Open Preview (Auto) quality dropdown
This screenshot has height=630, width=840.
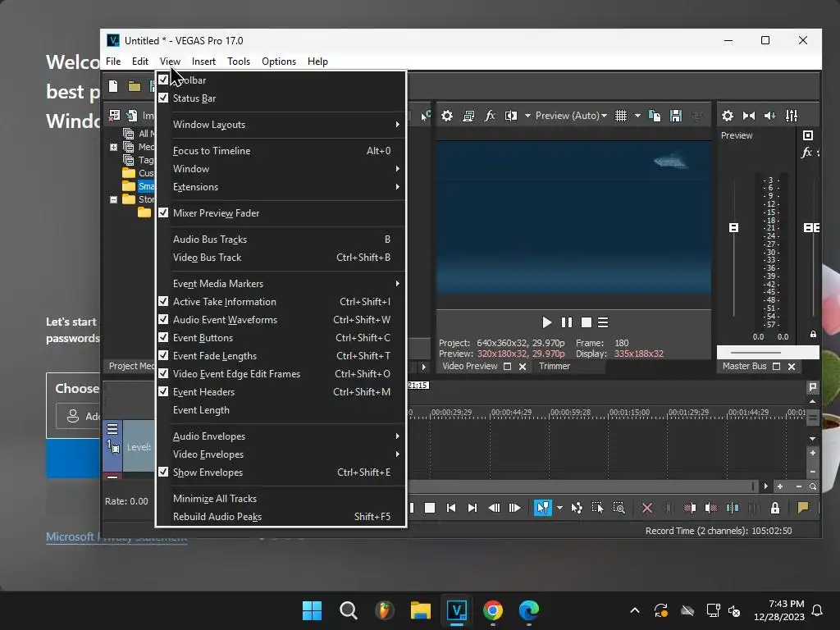(x=571, y=116)
